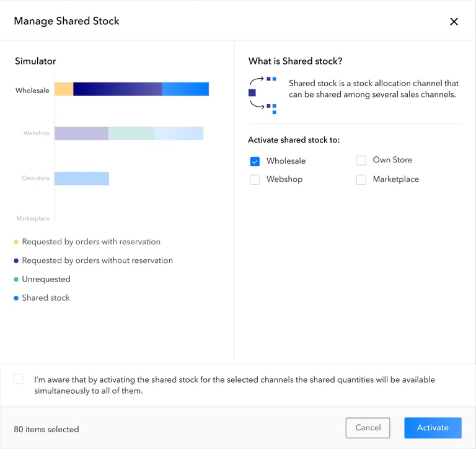Screen dimensions: 476x449
Task: Check the awareness acknowledgment checkbox
Action: (19, 379)
